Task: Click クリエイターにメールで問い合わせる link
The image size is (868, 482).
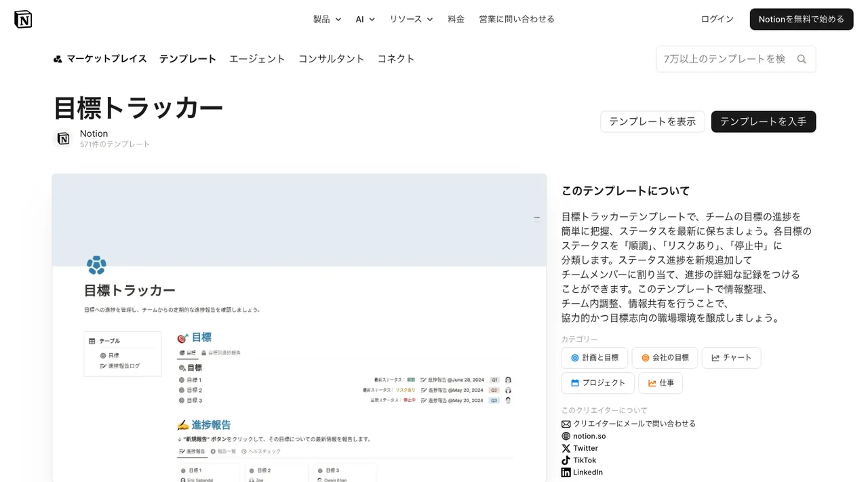Action: coord(635,424)
